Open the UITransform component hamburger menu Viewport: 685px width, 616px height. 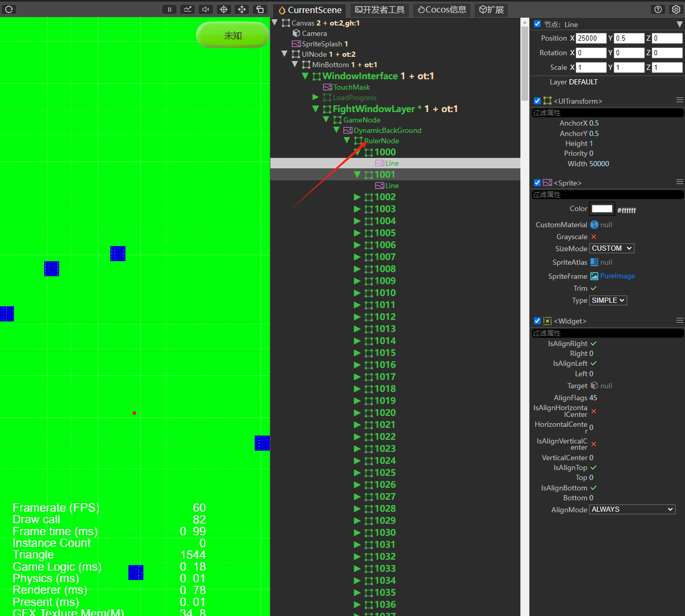pyautogui.click(x=679, y=100)
